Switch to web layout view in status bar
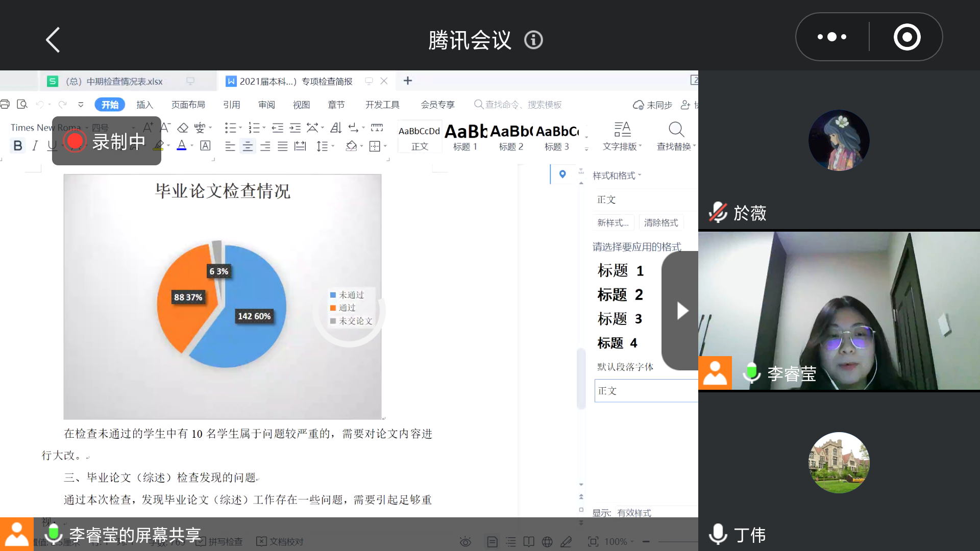980x551 pixels. 547,542
